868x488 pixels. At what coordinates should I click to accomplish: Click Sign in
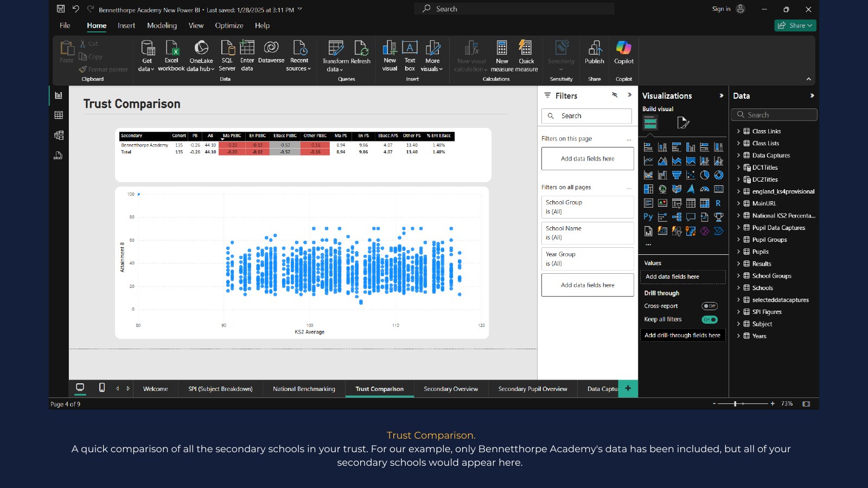tap(721, 9)
